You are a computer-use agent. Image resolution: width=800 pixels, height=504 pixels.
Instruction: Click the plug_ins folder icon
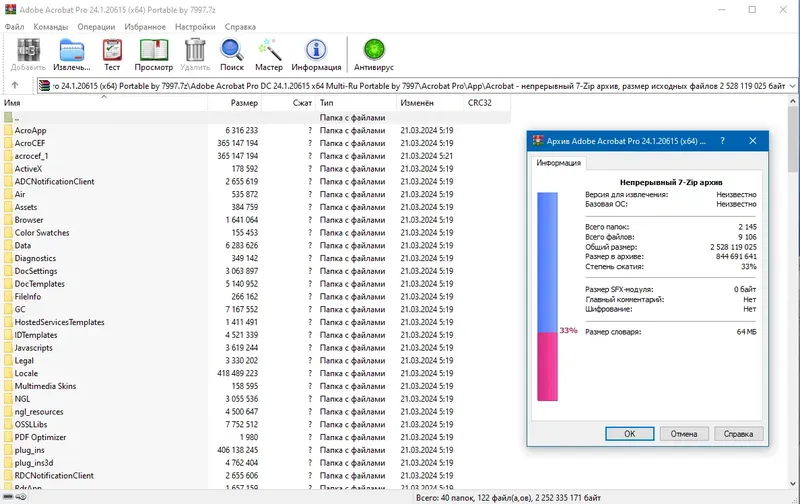(8, 450)
